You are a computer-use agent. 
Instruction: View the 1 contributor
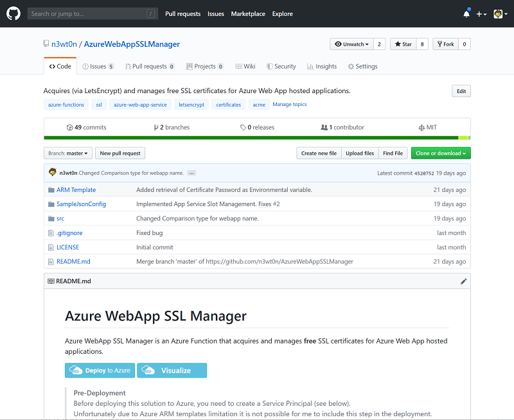click(342, 127)
